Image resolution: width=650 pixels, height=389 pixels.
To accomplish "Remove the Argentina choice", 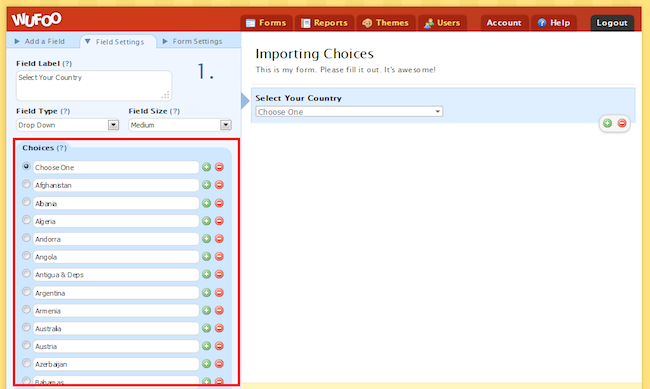I will coord(219,293).
